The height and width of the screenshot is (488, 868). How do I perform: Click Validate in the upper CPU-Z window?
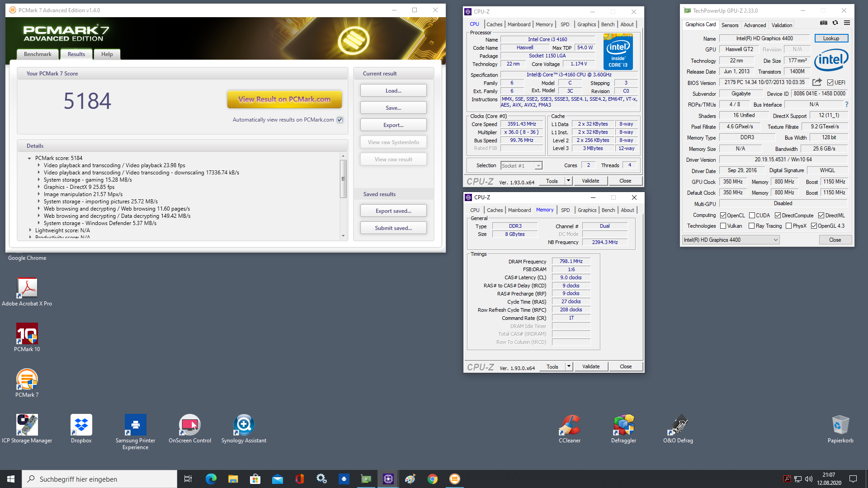(x=590, y=181)
